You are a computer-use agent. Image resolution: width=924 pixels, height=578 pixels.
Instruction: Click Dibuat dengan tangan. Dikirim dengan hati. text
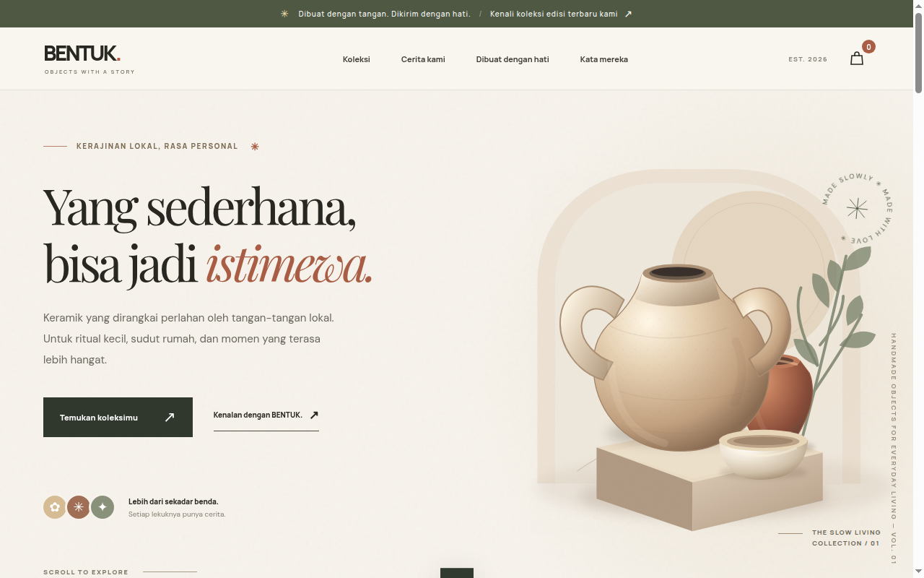[384, 14]
